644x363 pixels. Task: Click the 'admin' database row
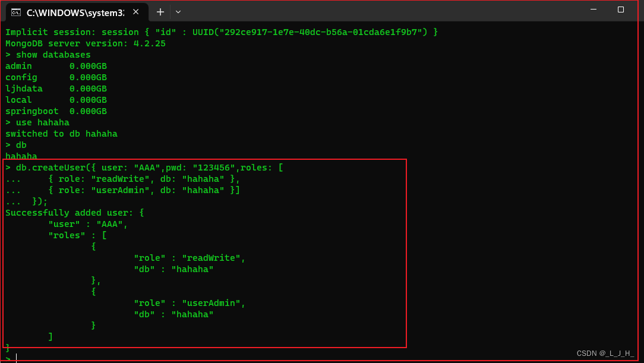pyautogui.click(x=56, y=66)
